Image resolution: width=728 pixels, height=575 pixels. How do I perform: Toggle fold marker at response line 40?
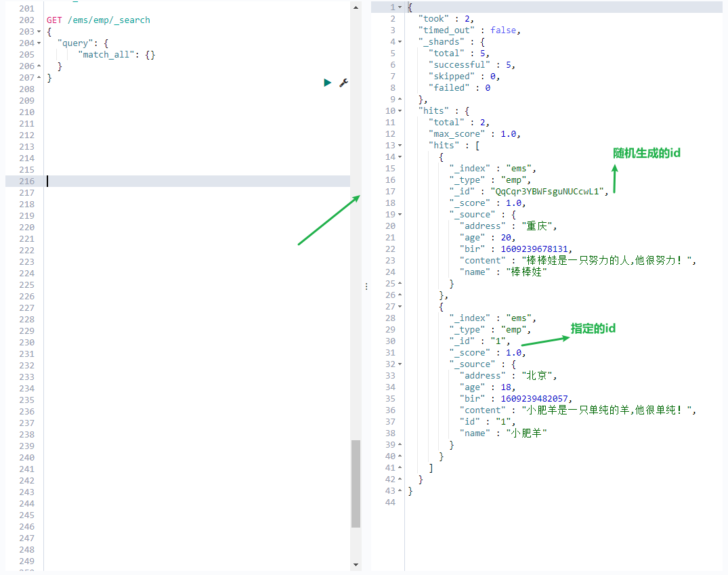pos(400,456)
